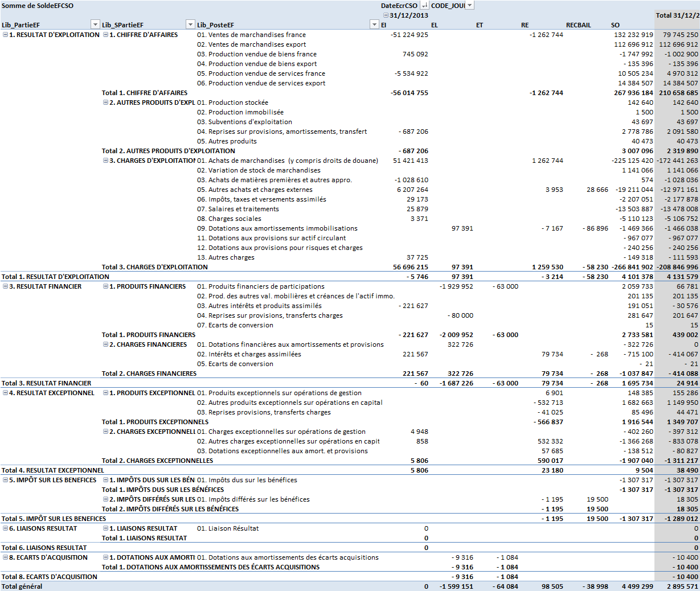Collapse the 5. IMPÔT SUR LES BENEFICES group

(6, 480)
